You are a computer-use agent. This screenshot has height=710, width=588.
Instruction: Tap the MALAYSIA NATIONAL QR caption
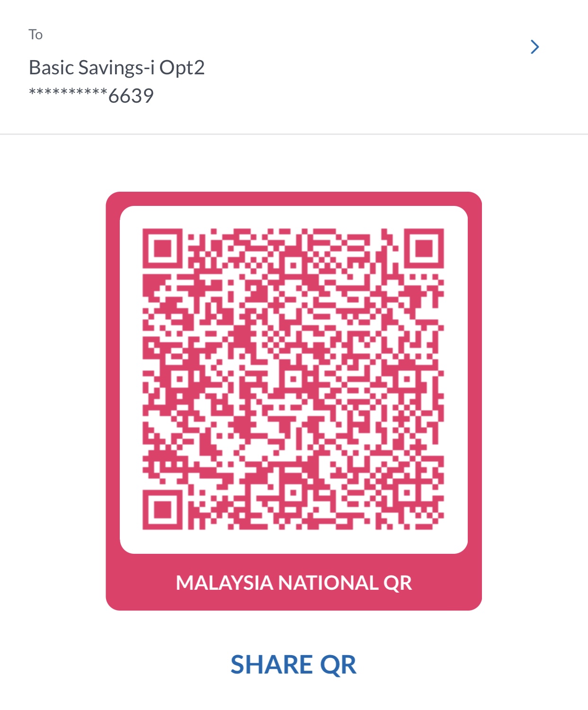point(294,583)
